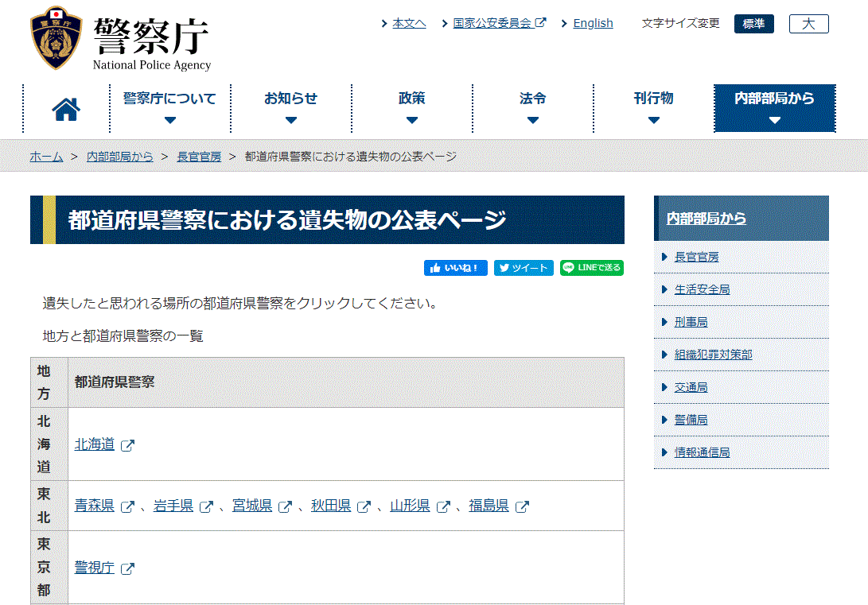Image resolution: width=868 pixels, height=605 pixels.
Task: Expand the お知らせ dropdown menu
Action: 290,108
